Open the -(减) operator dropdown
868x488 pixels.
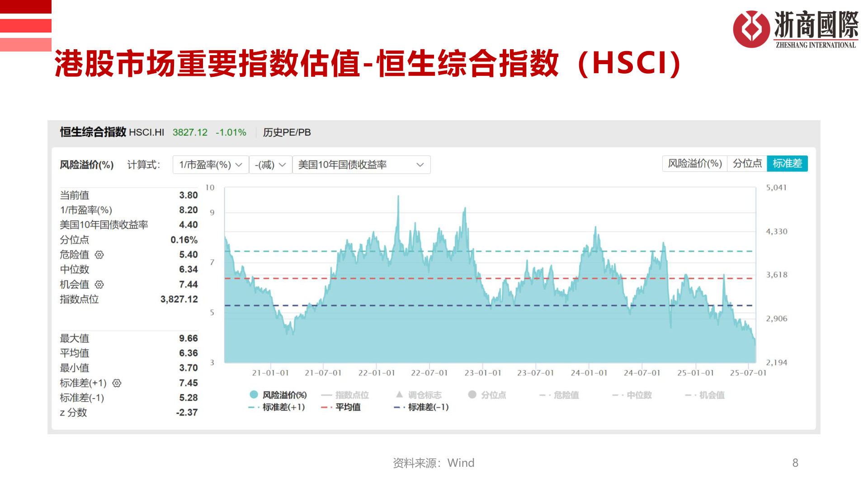click(x=270, y=165)
